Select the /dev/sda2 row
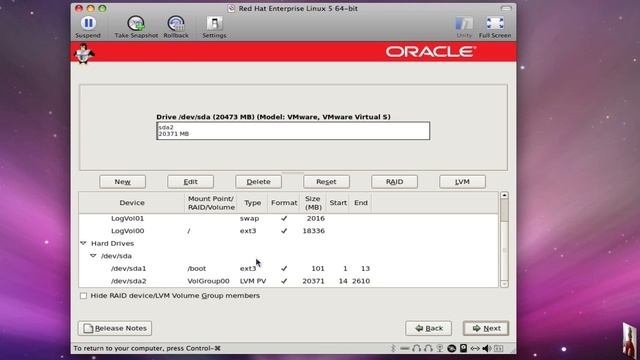 pyautogui.click(x=288, y=281)
